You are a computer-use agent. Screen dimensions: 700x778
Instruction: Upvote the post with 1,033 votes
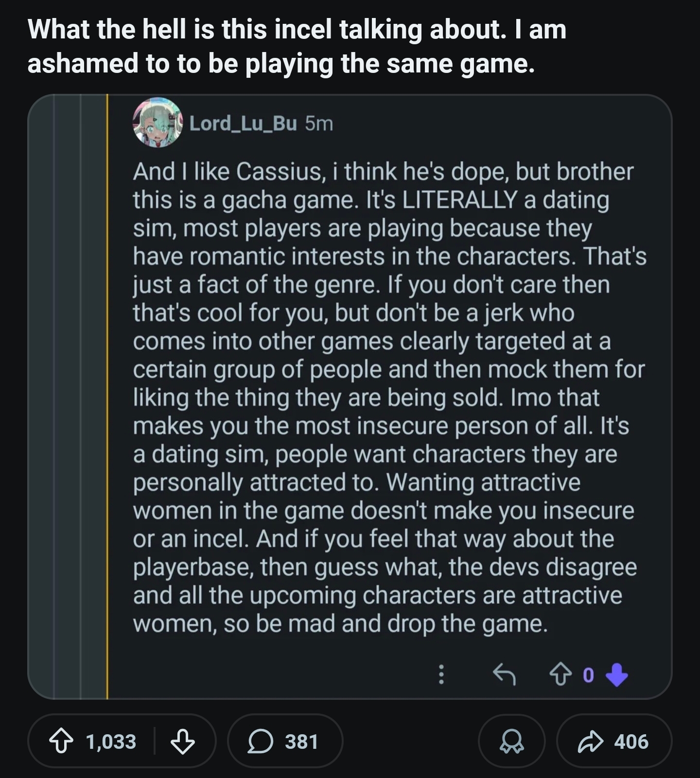[x=61, y=742]
